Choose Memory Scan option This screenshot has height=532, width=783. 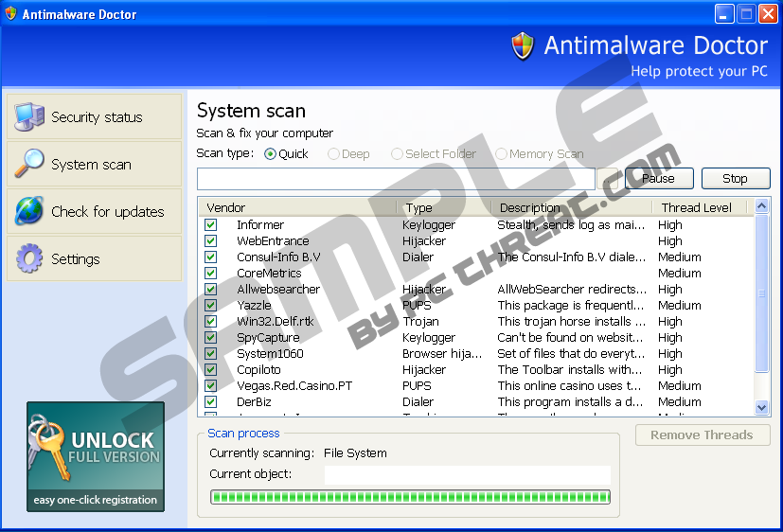[x=540, y=154]
